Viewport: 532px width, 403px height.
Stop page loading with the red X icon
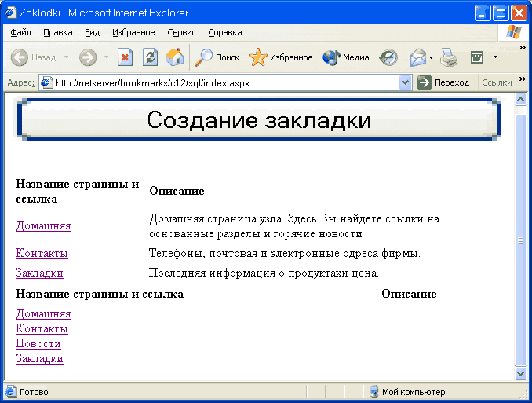pyautogui.click(x=125, y=57)
